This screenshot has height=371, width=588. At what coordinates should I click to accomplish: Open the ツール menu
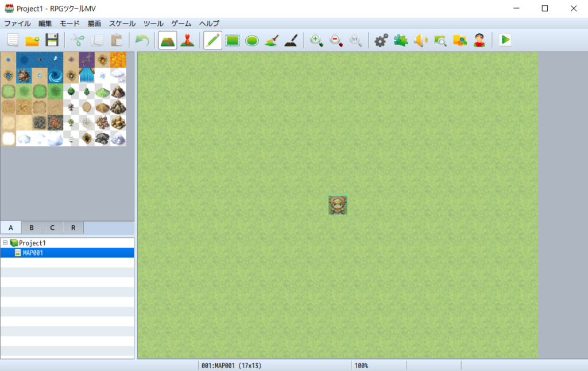click(x=153, y=24)
